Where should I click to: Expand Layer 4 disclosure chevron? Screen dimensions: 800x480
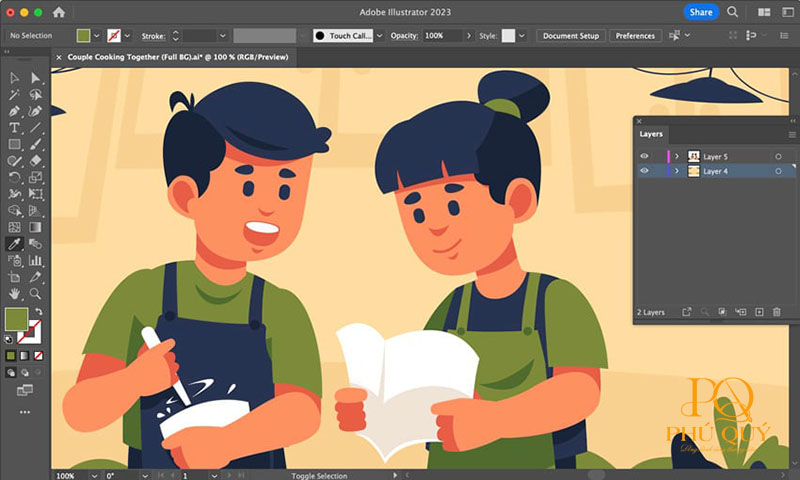click(677, 171)
